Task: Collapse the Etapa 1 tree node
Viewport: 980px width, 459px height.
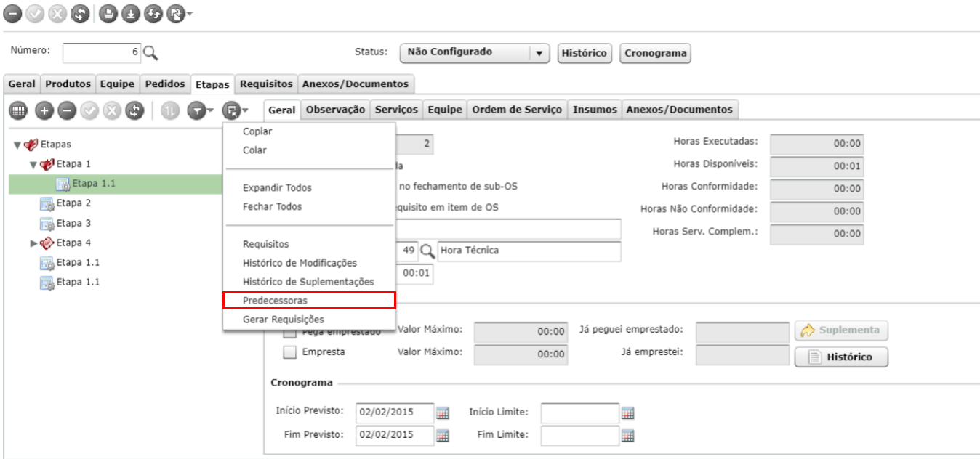Action: (x=33, y=165)
